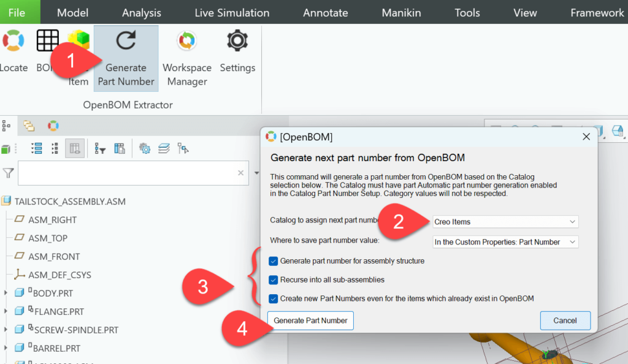This screenshot has width=628, height=364.
Task: Clear the model tree search field
Action: click(x=240, y=173)
